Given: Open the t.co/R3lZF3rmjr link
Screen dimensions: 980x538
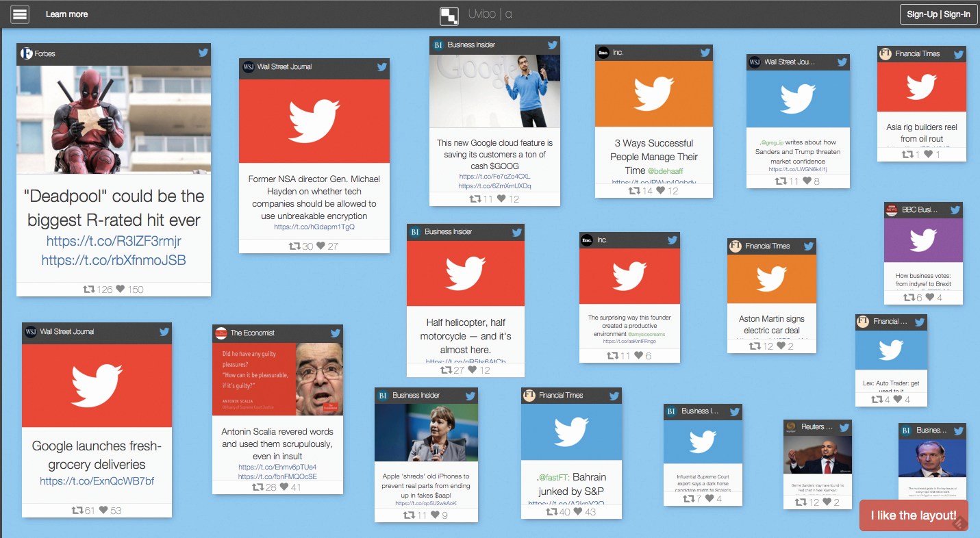Looking at the screenshot, I should (114, 241).
